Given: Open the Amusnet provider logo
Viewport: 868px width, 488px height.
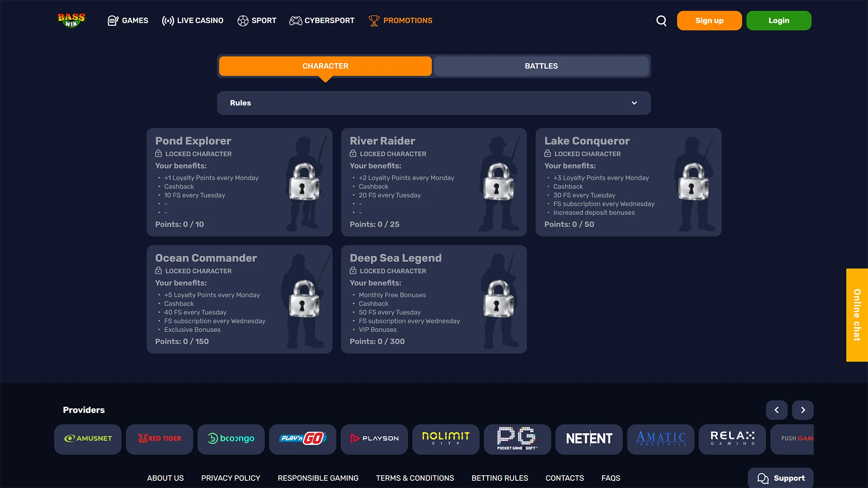Looking at the screenshot, I should [88, 439].
